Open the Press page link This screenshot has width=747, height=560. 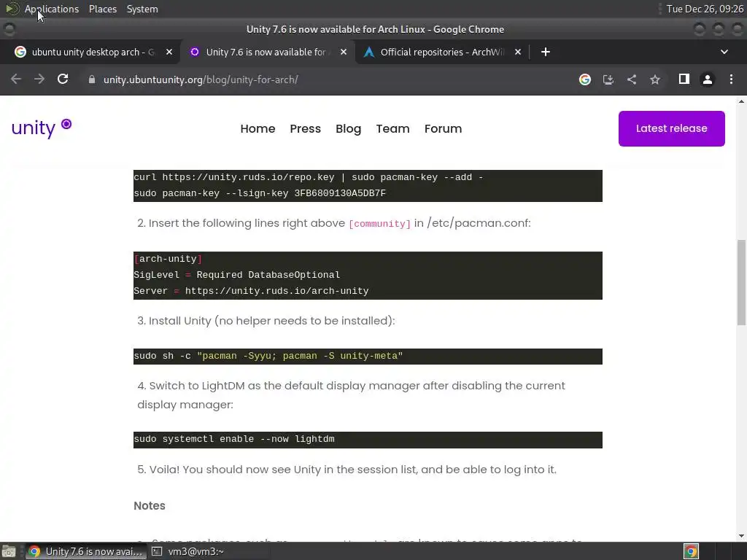(x=306, y=128)
